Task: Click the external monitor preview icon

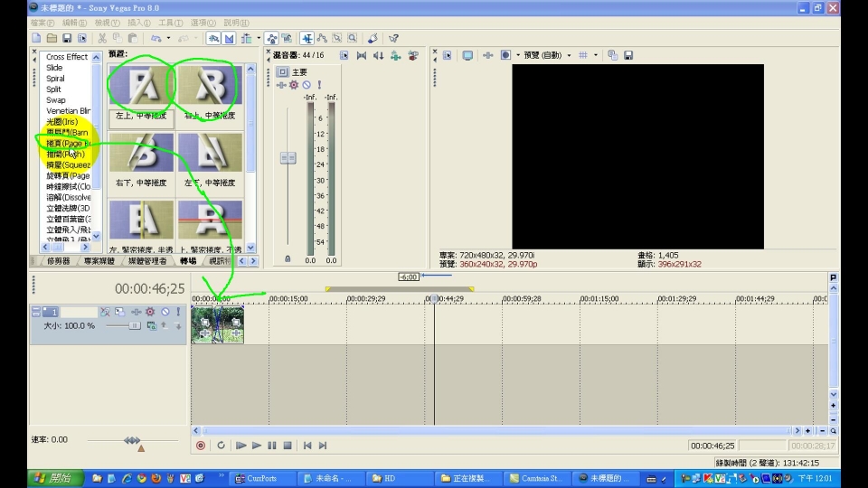Action: (467, 55)
